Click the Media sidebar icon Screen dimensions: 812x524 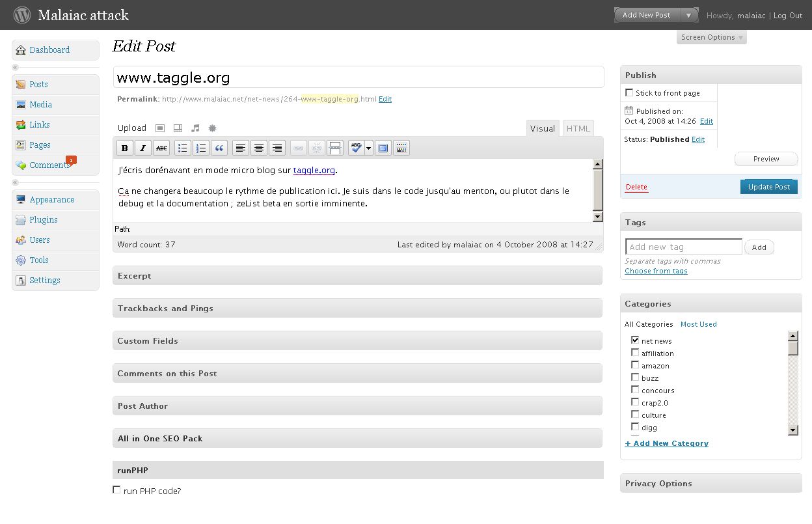(x=21, y=105)
